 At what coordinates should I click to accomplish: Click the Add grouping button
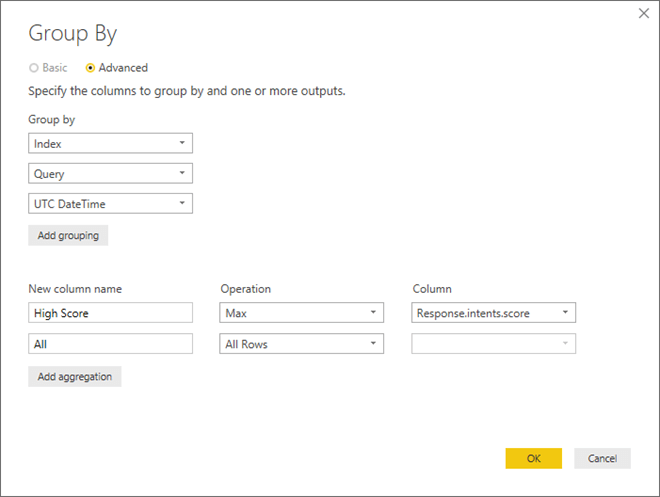click(x=68, y=236)
